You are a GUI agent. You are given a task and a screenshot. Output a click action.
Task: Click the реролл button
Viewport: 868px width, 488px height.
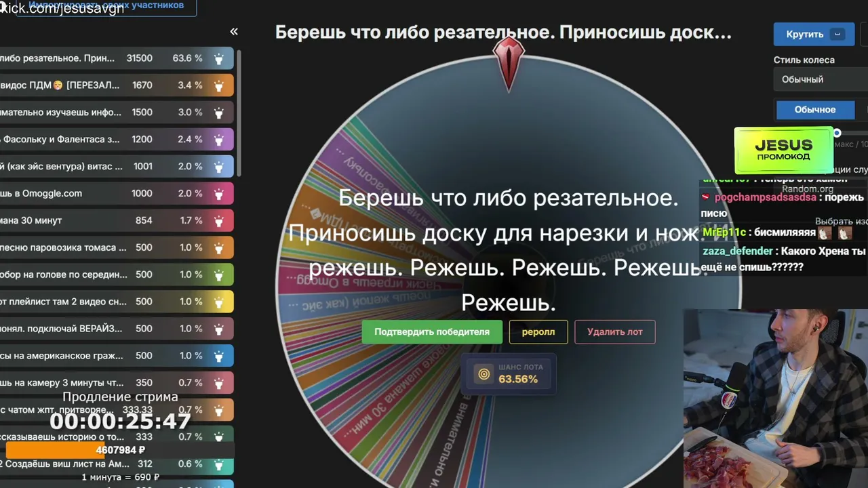[538, 332]
